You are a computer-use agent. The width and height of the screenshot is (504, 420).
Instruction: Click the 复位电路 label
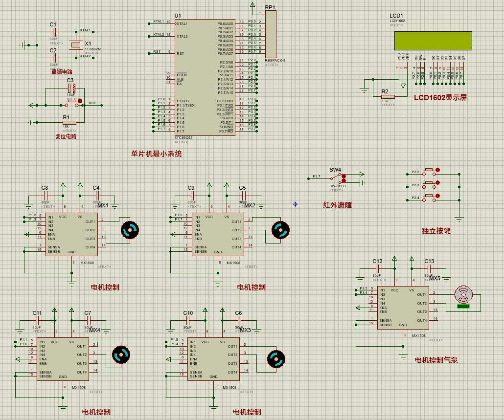66,136
